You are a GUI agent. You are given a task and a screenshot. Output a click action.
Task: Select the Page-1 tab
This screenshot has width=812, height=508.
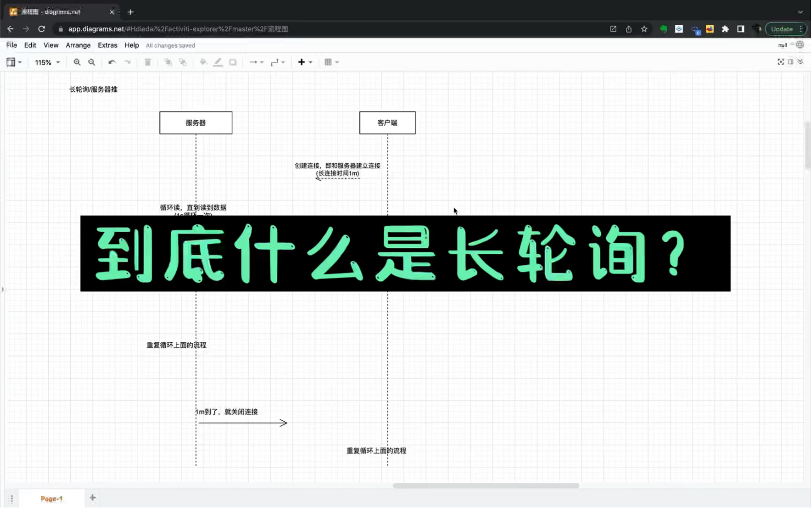point(51,499)
